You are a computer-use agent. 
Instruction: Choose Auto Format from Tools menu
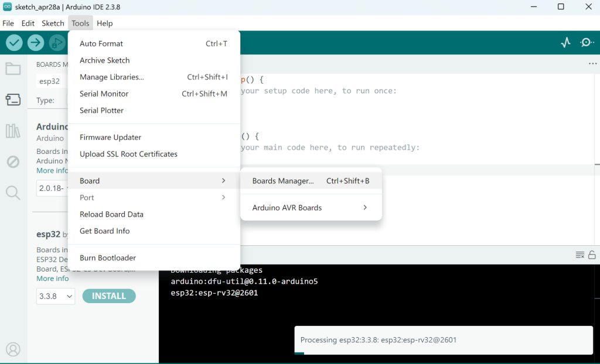(154, 43)
